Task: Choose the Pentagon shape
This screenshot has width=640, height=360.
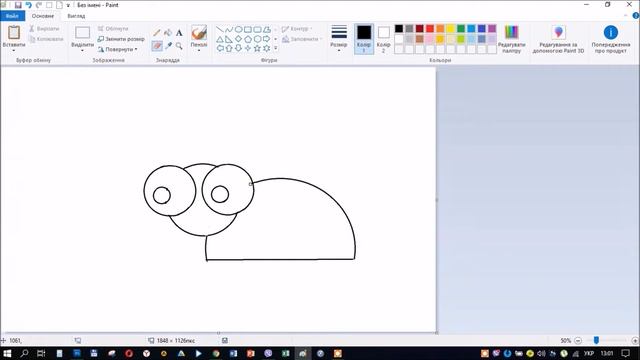Action: pyautogui.click(x=248, y=39)
